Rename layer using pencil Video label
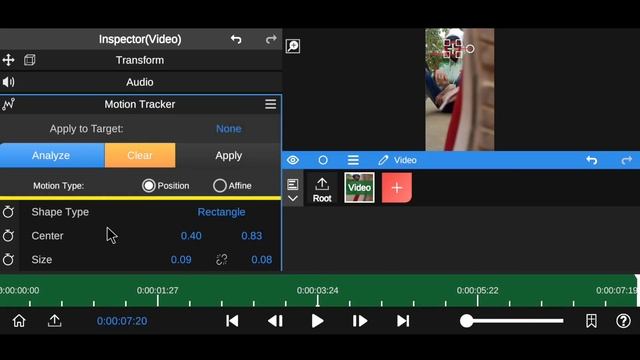This screenshot has width=640, height=360. 397,160
